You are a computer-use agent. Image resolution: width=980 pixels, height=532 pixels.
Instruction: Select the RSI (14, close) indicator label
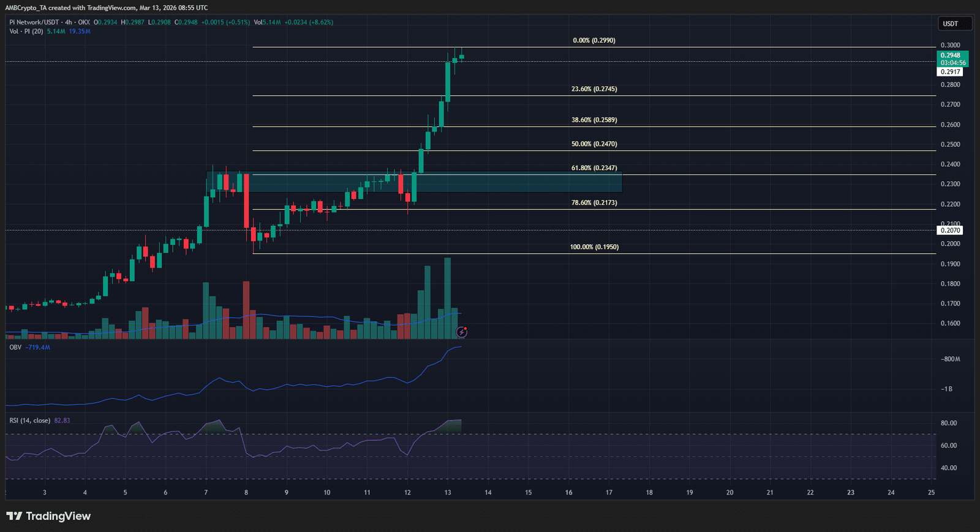coord(30,421)
